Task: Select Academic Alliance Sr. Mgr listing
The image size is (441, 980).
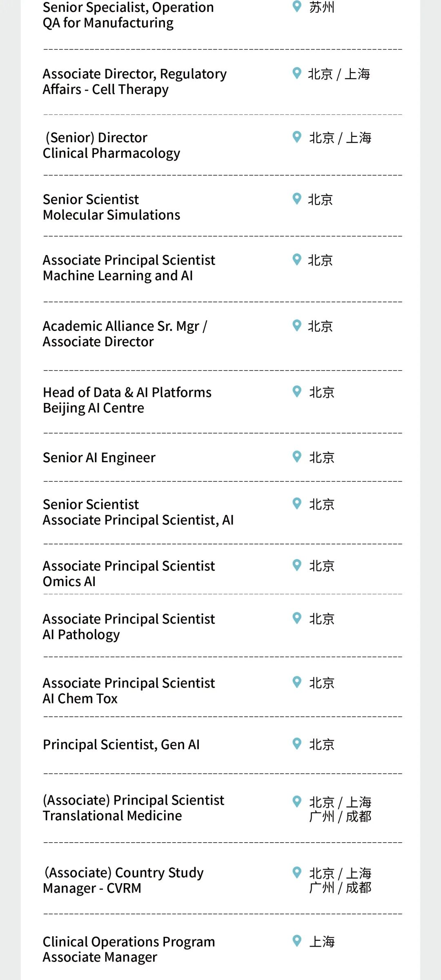Action: (x=125, y=334)
